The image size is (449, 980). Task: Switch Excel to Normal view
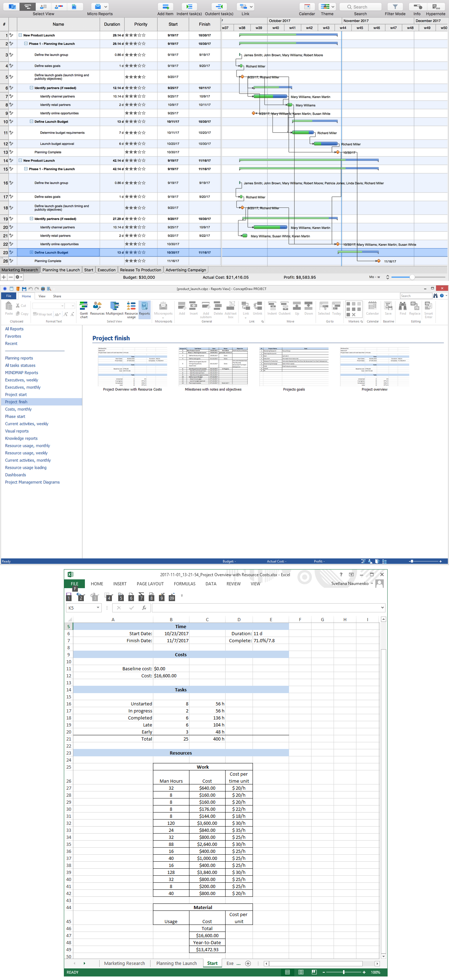[287, 972]
